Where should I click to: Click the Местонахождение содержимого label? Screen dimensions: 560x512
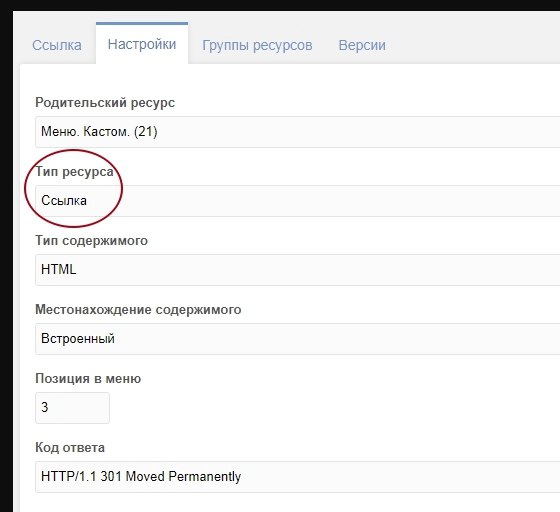(x=138, y=309)
